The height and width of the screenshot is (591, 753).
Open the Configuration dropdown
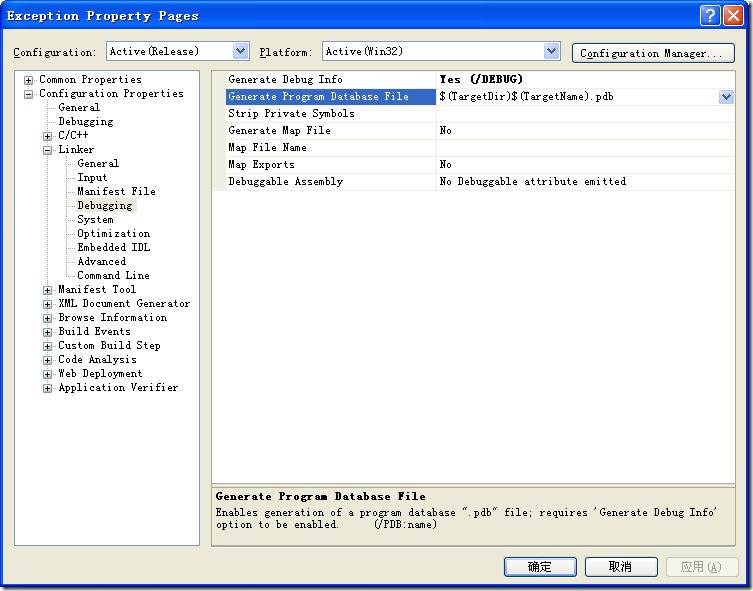[x=241, y=51]
